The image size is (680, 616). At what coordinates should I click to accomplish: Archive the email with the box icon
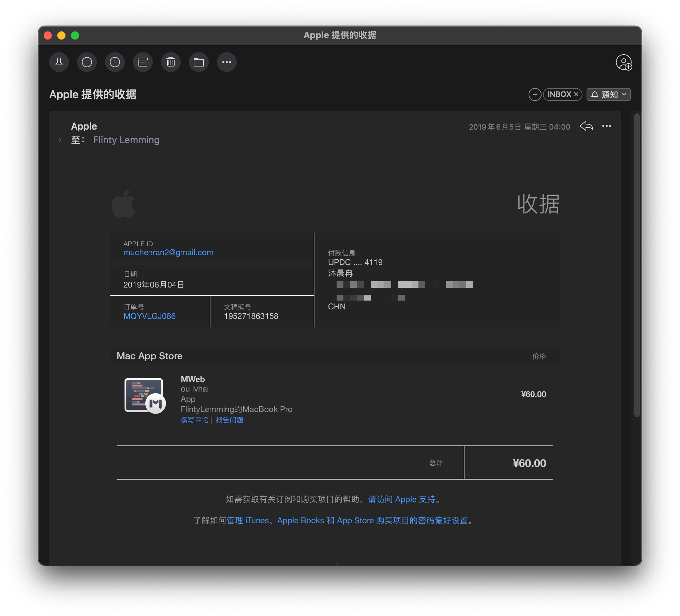point(143,62)
